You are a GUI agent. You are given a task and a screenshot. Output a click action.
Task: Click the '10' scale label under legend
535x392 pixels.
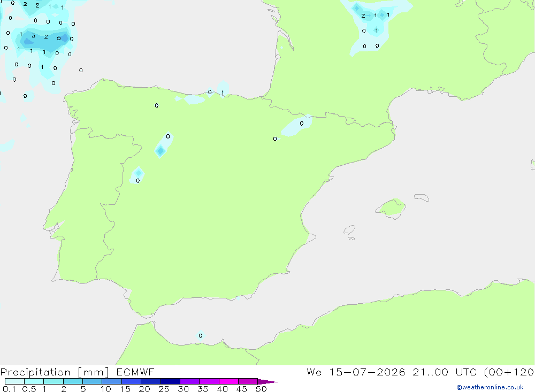105,389
